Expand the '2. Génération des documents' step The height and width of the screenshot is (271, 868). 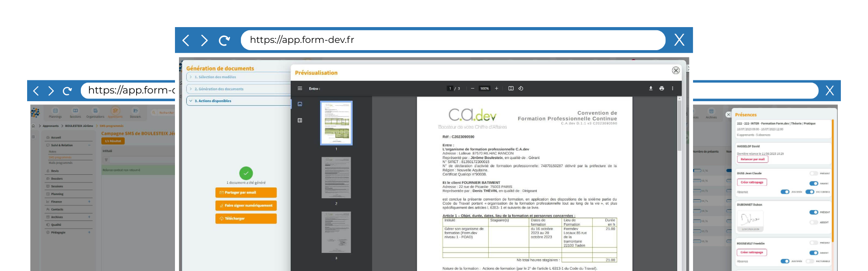point(219,89)
